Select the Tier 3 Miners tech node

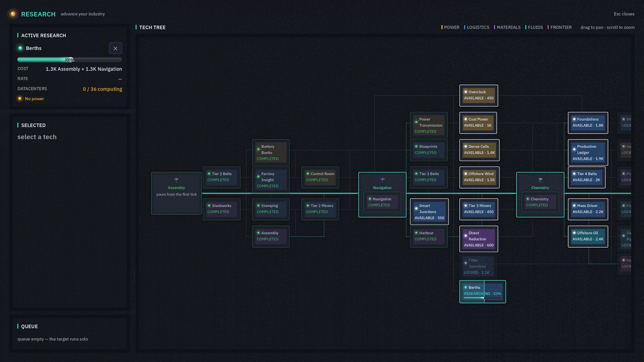point(479,209)
